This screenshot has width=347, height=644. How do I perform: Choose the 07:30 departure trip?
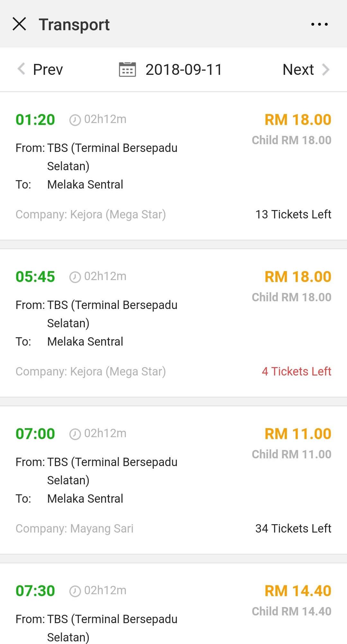pos(35,591)
